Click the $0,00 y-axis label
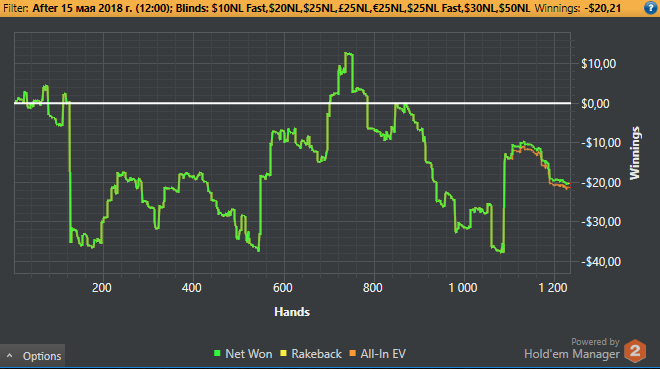Image resolution: width=660 pixels, height=369 pixels. (x=595, y=104)
